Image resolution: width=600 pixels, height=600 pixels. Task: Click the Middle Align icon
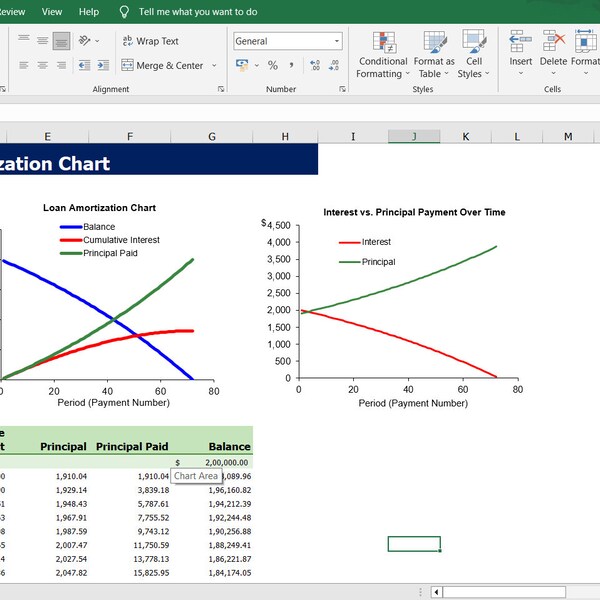tap(42, 41)
